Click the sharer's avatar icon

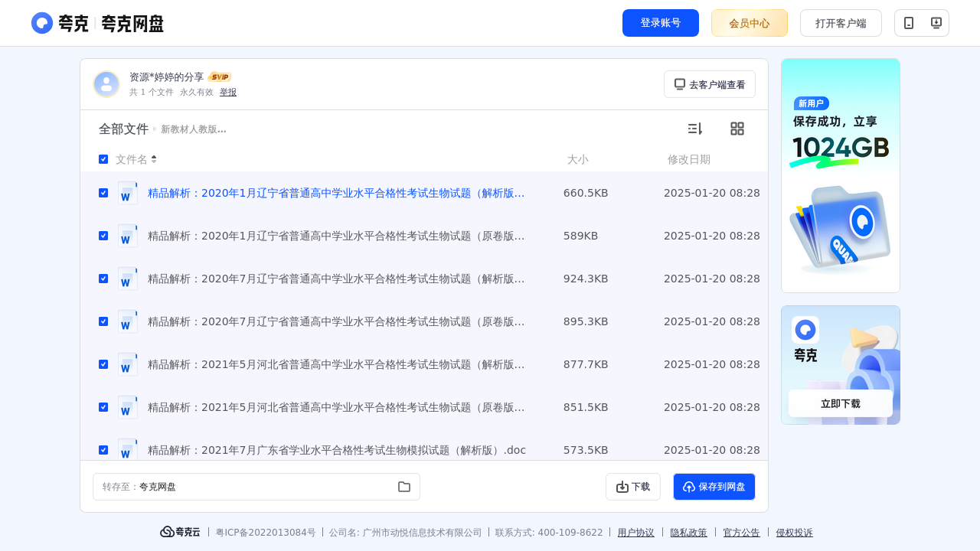pyautogui.click(x=106, y=84)
